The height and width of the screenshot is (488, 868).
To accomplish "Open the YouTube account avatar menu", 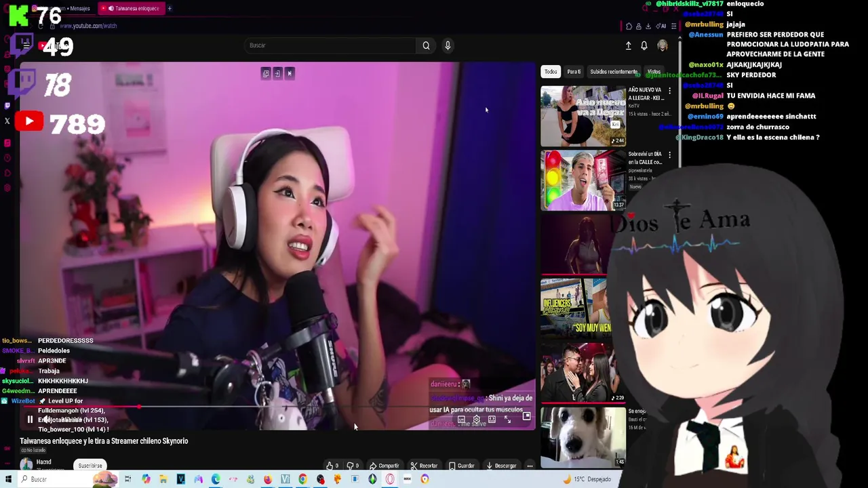I will tap(663, 45).
